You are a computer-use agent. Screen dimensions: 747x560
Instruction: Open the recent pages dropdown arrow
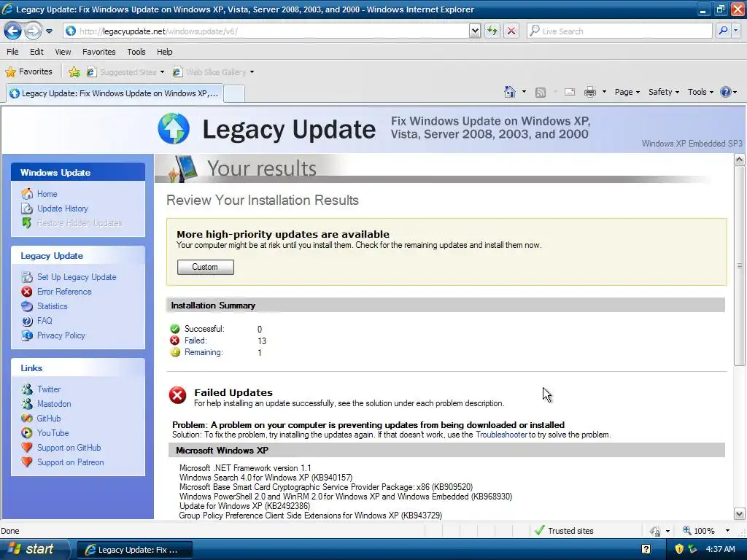[49, 31]
